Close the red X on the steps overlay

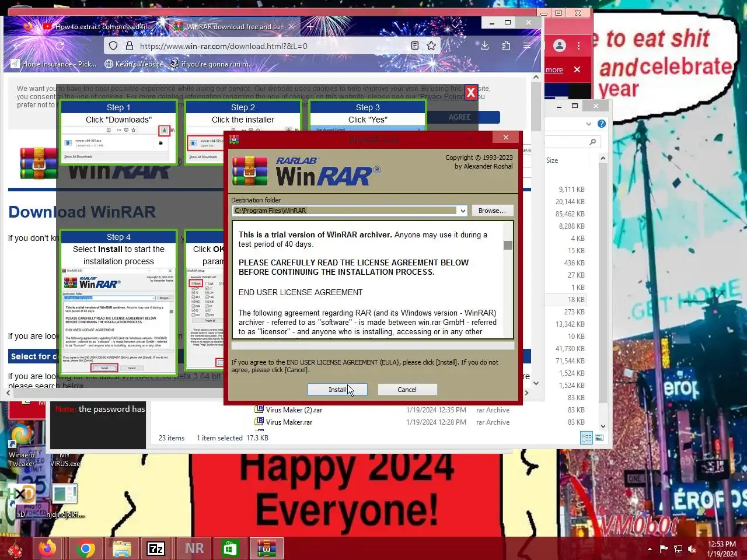tap(470, 92)
